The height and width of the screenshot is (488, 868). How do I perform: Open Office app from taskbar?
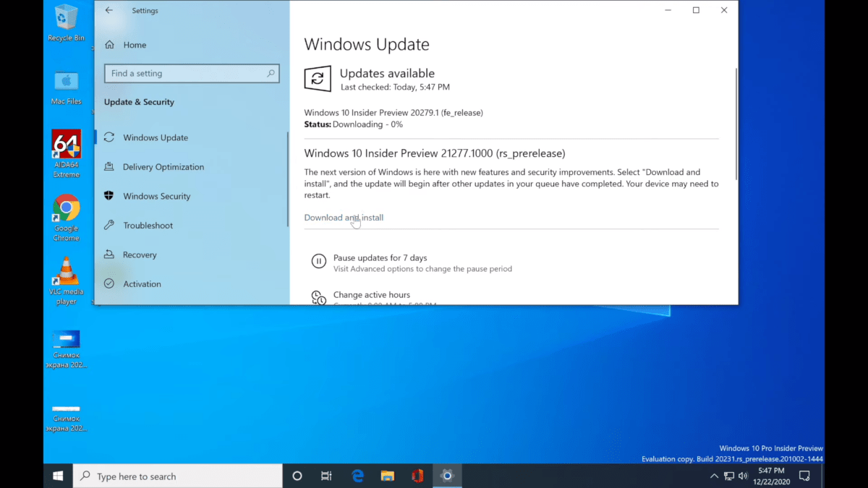(x=417, y=476)
